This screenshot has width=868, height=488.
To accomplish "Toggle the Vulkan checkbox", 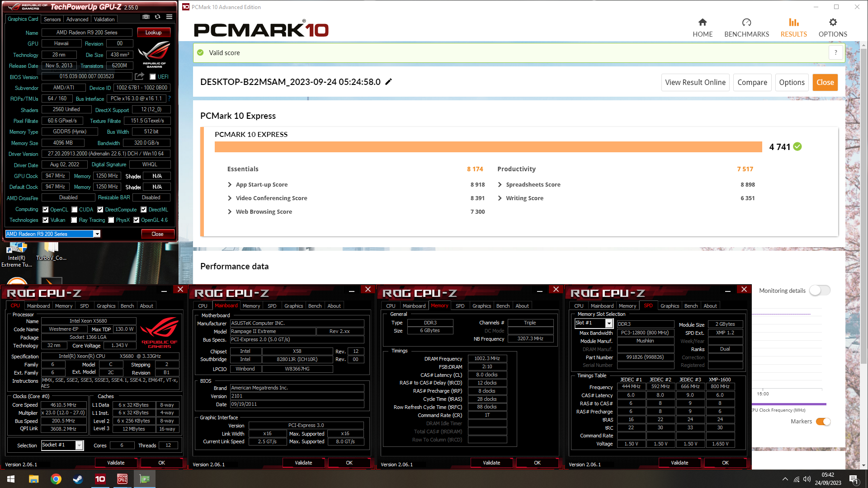I will [45, 220].
